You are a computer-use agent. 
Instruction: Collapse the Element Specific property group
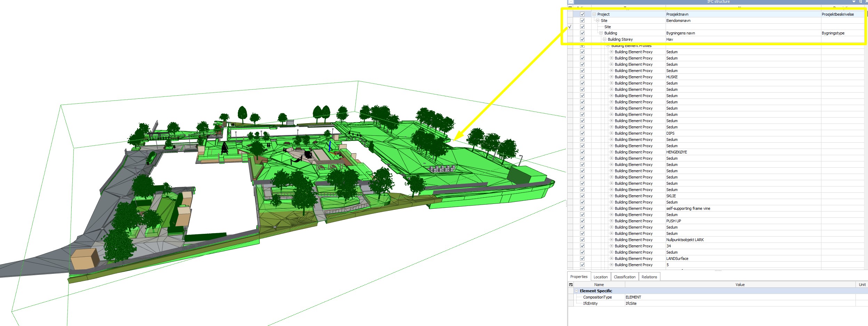576,291
